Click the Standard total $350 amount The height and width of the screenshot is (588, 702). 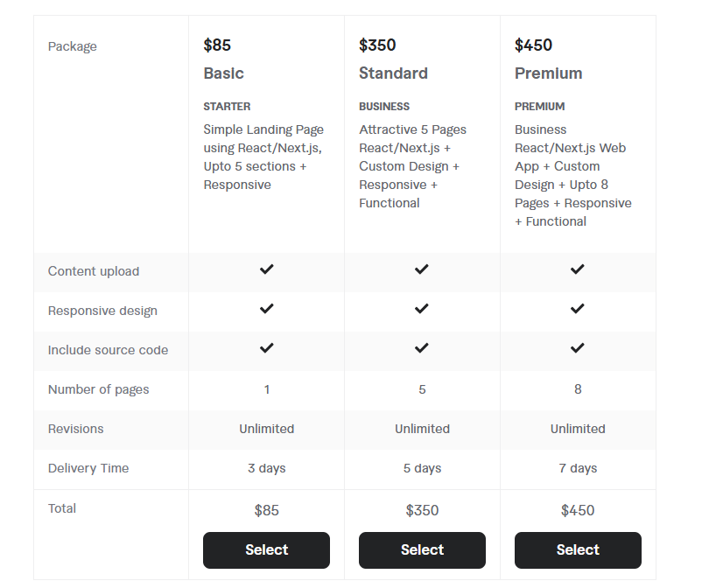(x=422, y=511)
